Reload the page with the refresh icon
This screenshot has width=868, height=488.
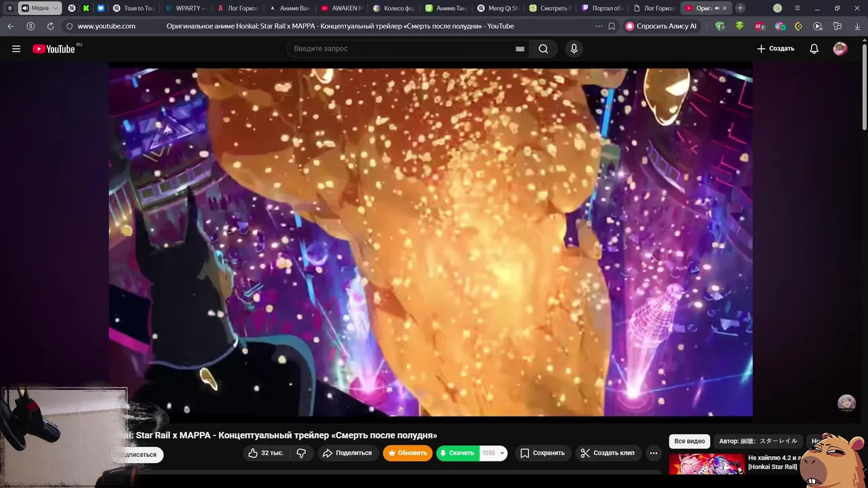(x=50, y=26)
